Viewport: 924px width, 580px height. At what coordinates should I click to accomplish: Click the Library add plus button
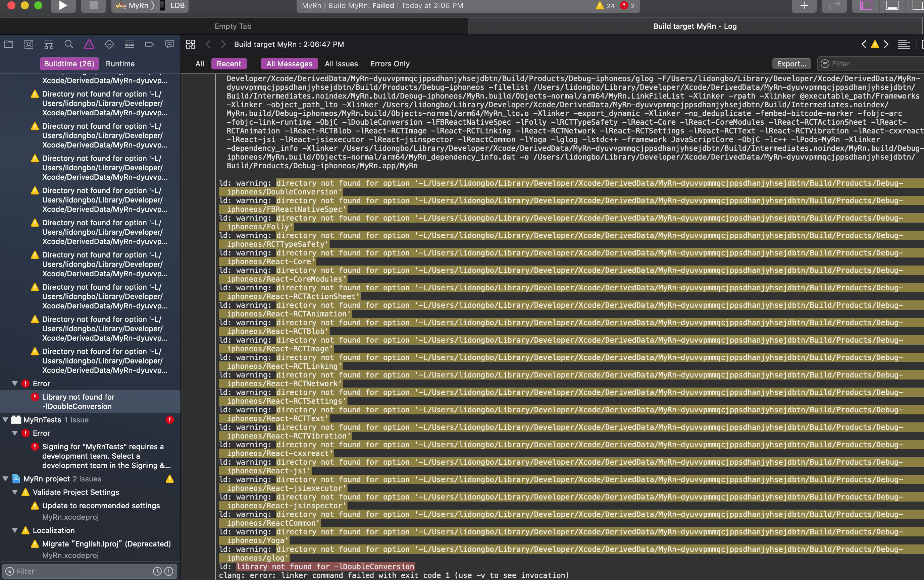[804, 5]
